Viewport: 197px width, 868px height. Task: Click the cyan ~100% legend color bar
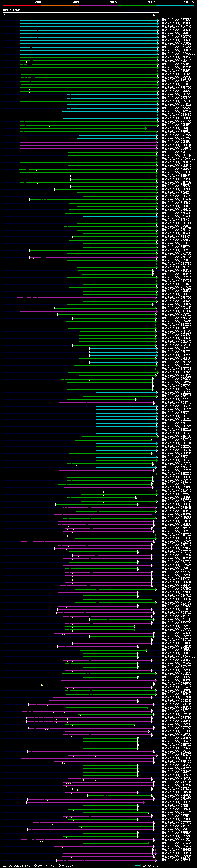[x=175, y=6]
